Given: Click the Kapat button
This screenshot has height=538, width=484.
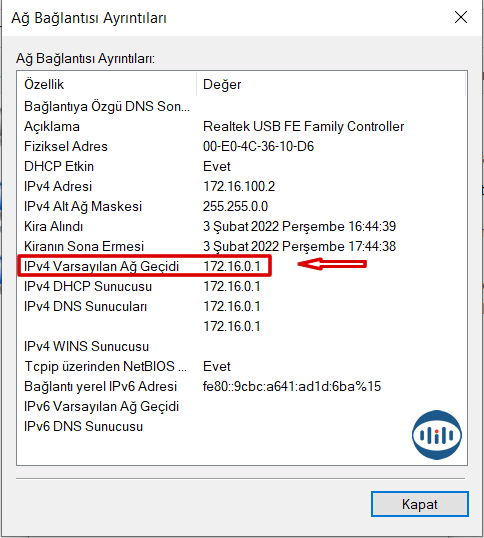Looking at the screenshot, I should [420, 504].
